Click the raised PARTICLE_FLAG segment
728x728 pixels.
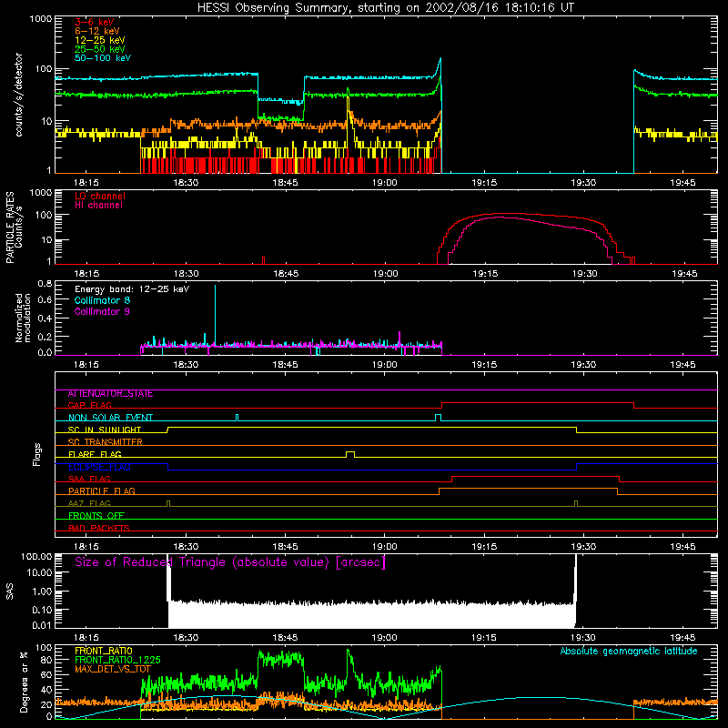[528, 489]
